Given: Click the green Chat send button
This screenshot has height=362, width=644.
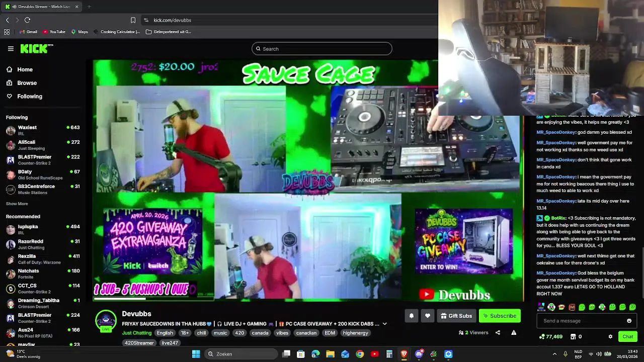Looking at the screenshot, I should [x=628, y=336].
